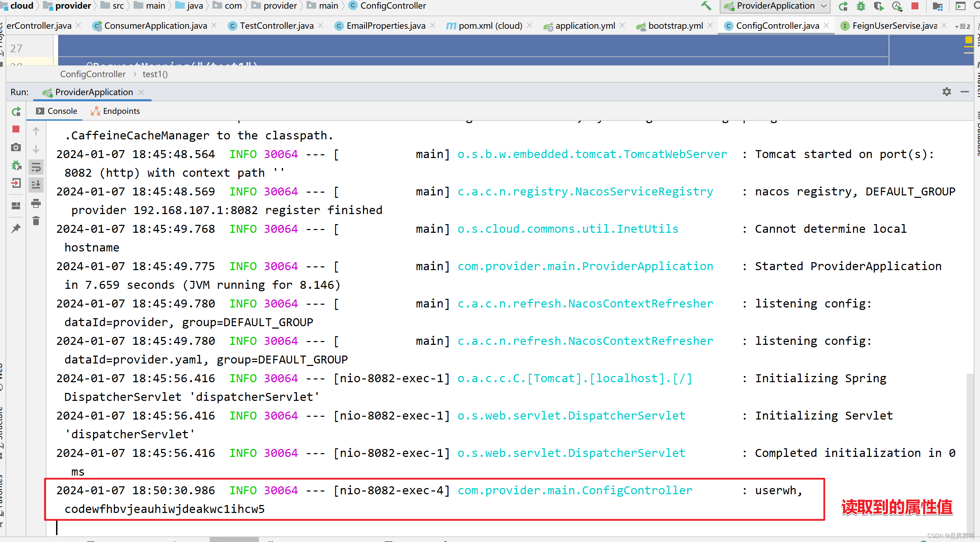The width and height of the screenshot is (980, 542).
Task: Pin the Run tab with pin icon
Action: 16,228
